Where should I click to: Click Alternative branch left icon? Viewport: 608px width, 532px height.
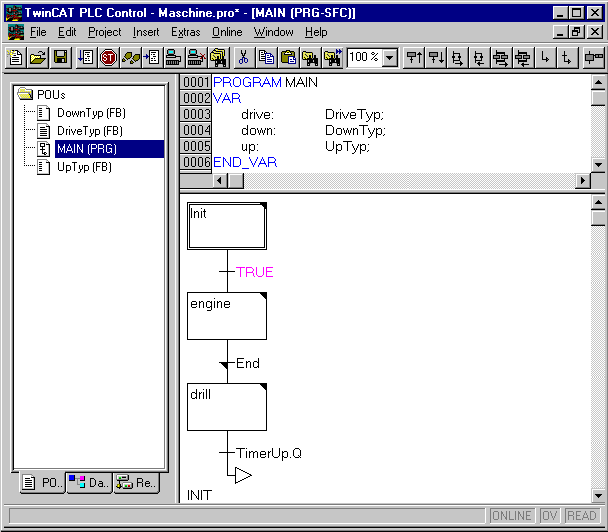point(479,58)
